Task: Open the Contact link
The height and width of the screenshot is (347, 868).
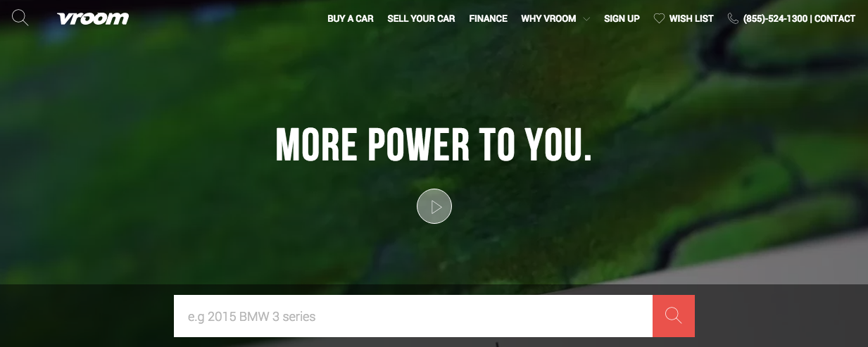Action: tap(835, 18)
